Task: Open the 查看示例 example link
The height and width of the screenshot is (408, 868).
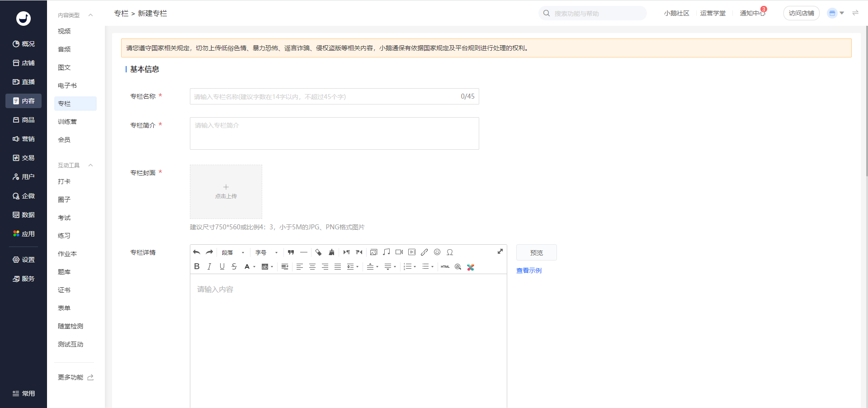Action: (528, 270)
